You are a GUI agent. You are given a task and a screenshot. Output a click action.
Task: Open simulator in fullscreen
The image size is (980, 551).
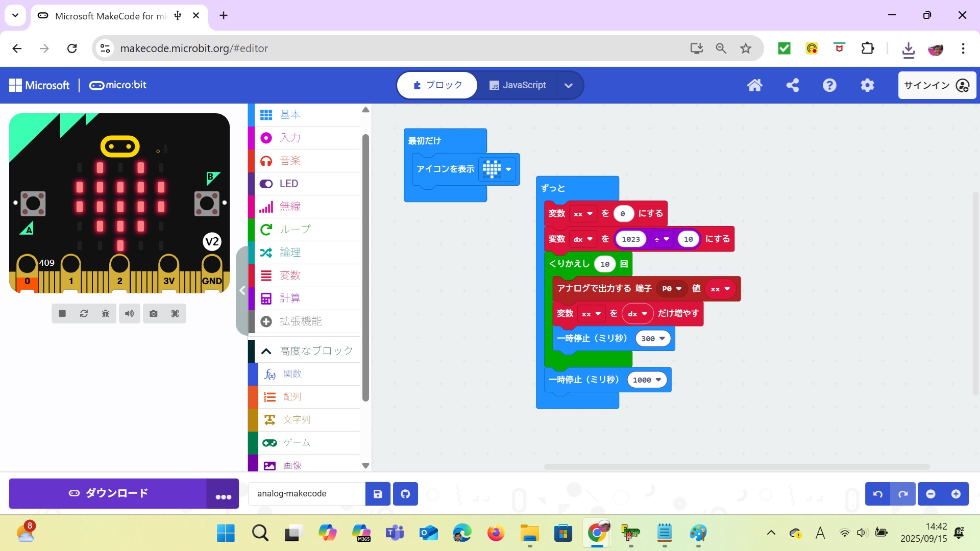click(175, 314)
